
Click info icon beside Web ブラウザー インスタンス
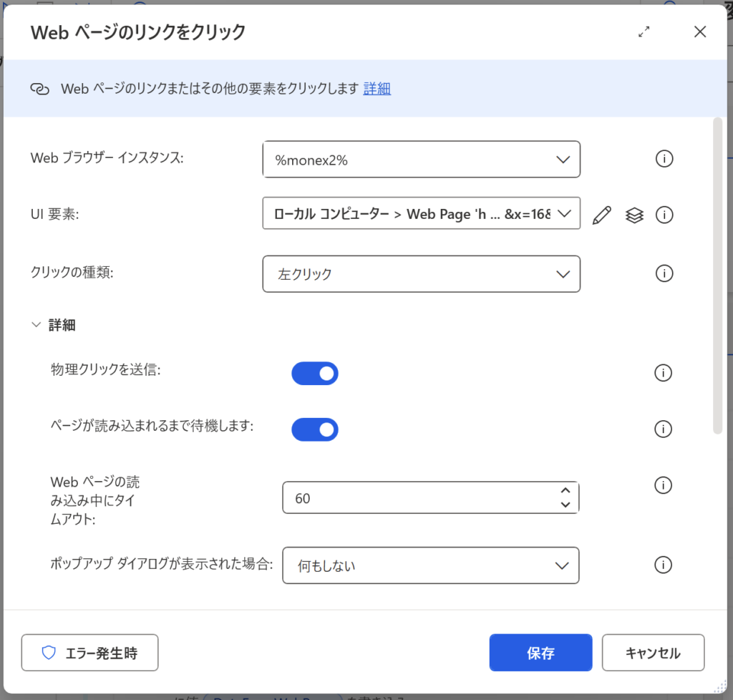(664, 160)
